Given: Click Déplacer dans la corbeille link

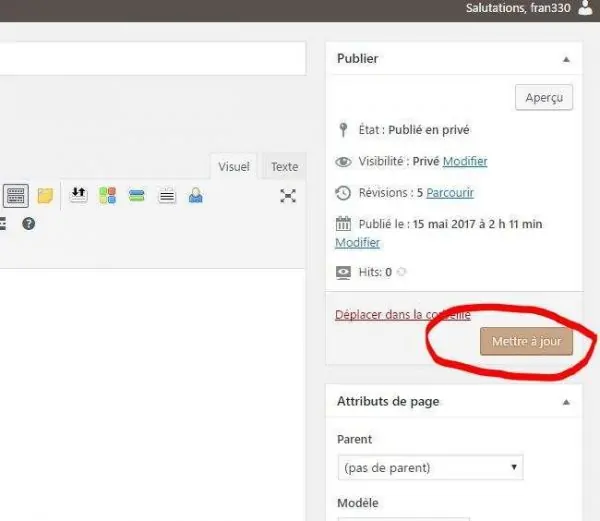Looking at the screenshot, I should pyautogui.click(x=403, y=315).
